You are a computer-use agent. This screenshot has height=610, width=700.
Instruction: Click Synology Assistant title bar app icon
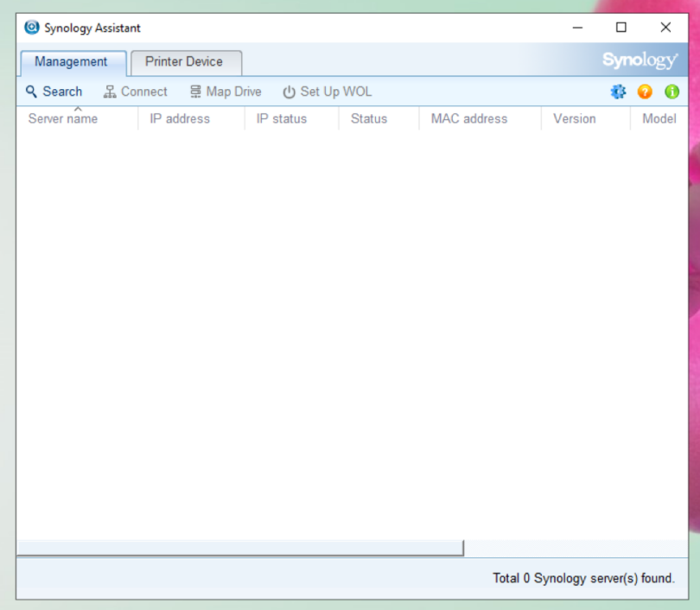coord(32,28)
